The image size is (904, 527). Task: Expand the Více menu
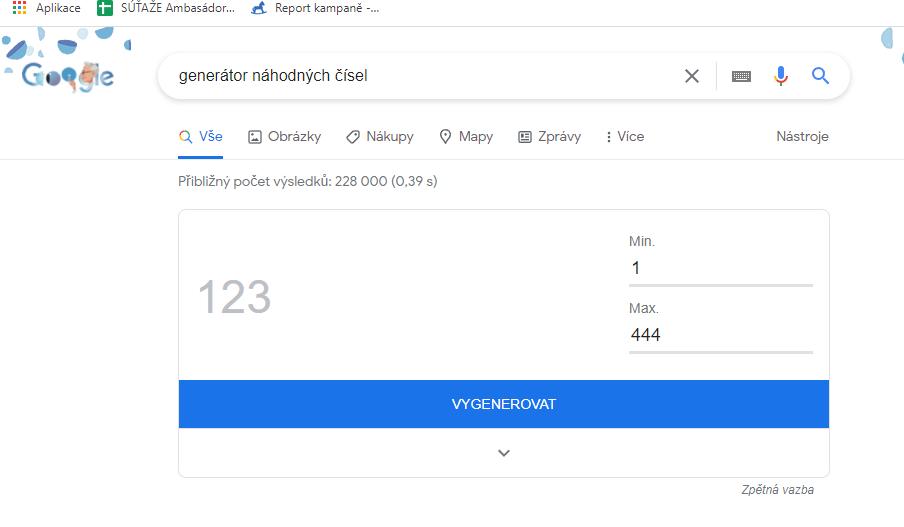click(625, 137)
